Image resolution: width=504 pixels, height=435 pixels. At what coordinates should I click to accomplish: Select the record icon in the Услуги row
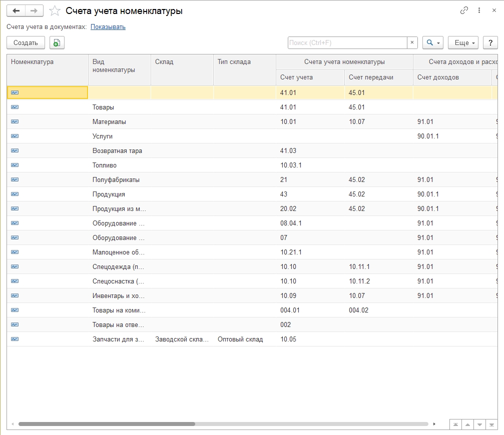pyautogui.click(x=15, y=136)
